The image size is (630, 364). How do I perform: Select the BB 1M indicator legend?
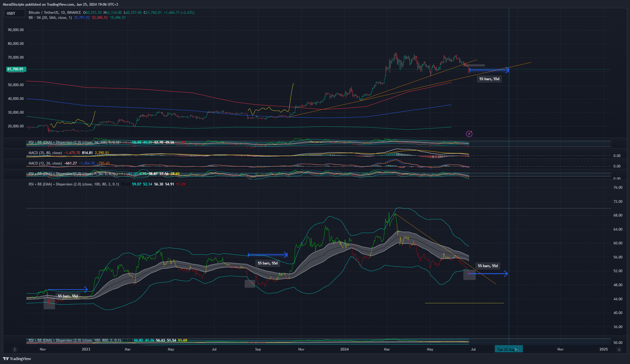pyautogui.click(x=50, y=18)
